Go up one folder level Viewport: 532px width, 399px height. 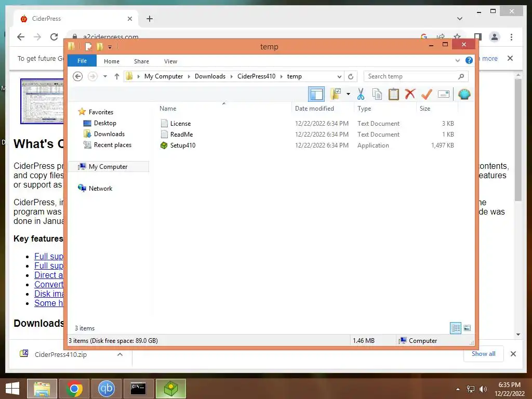tap(117, 76)
